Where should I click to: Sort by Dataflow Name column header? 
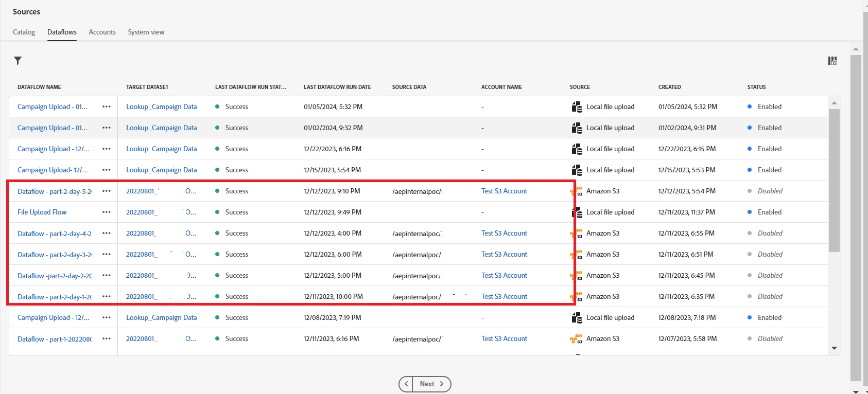pyautogui.click(x=39, y=87)
